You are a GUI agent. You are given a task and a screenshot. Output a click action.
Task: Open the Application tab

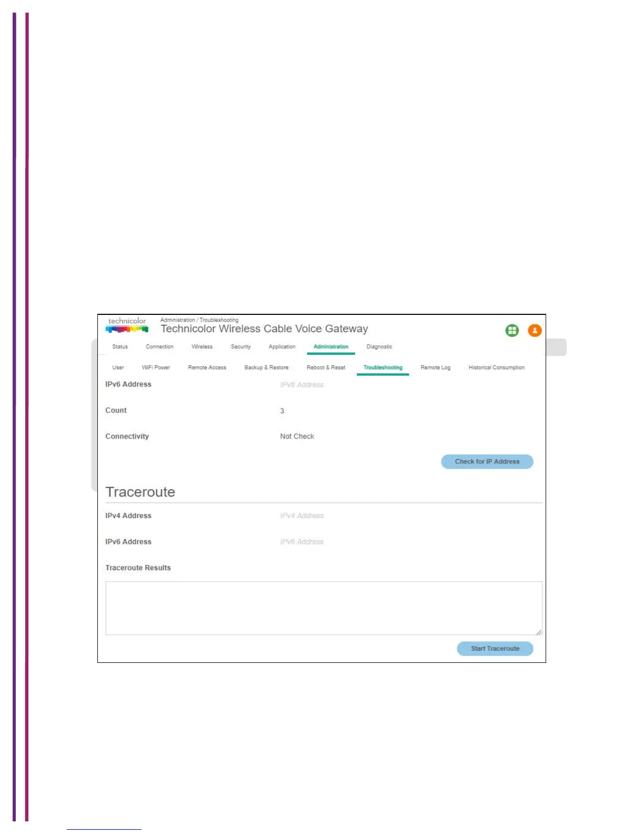click(x=282, y=347)
